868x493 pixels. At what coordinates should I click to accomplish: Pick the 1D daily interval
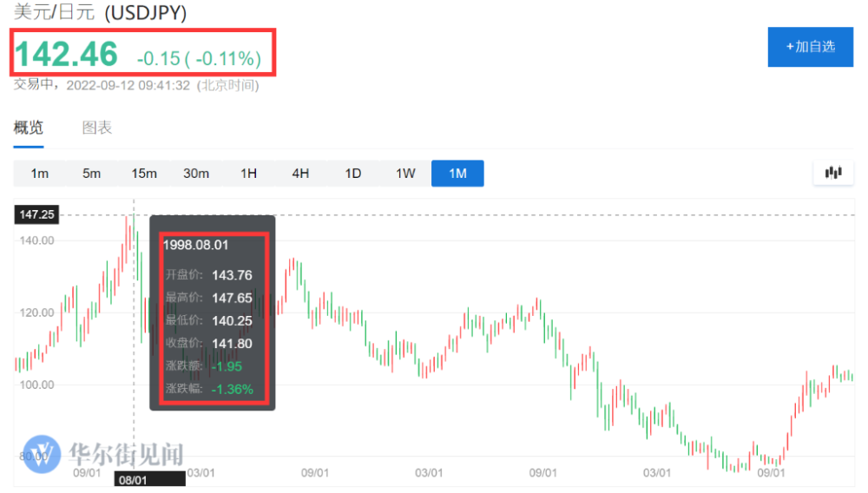pyautogui.click(x=353, y=174)
